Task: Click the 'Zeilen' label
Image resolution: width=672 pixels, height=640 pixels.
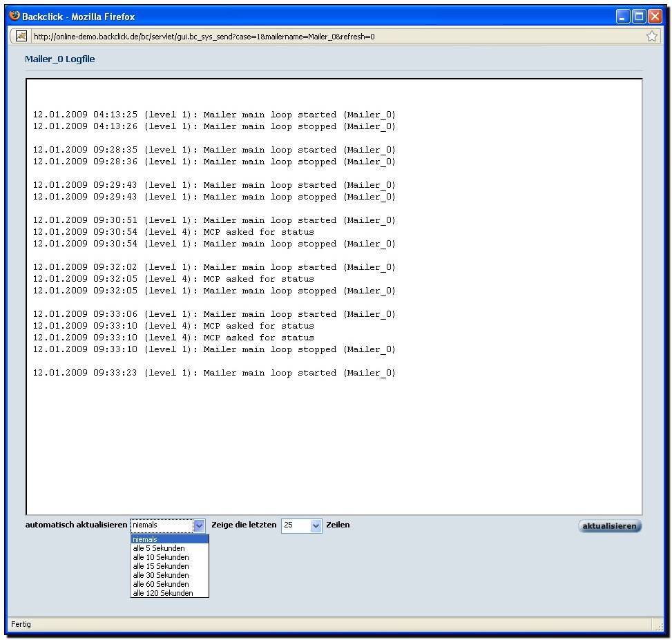Action: 338,525
